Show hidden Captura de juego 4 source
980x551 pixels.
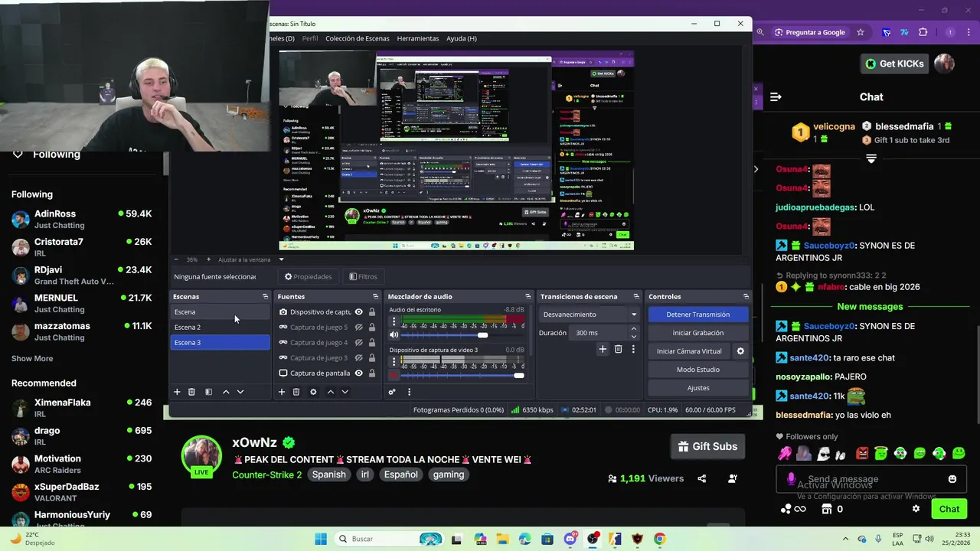click(358, 343)
